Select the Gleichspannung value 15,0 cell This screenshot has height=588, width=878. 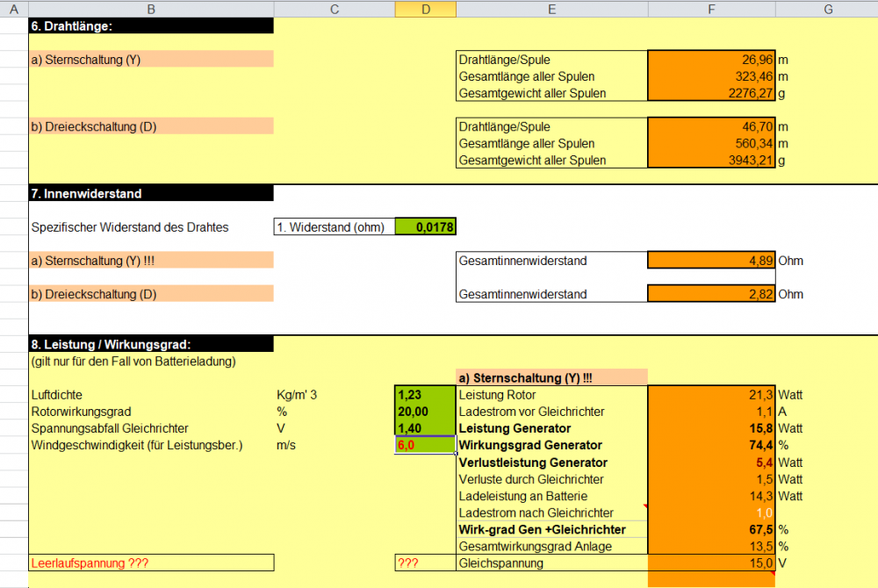(x=711, y=563)
